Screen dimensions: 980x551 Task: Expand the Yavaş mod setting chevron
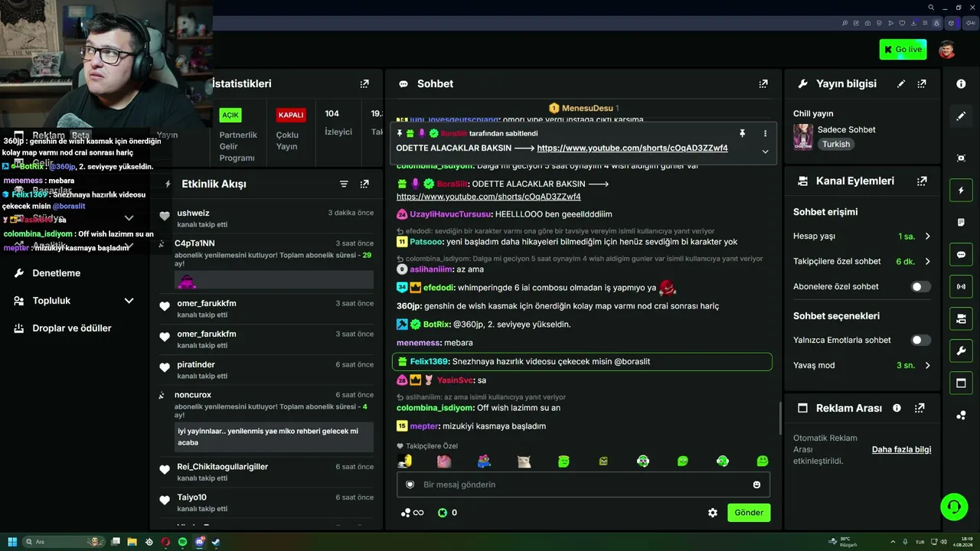pyautogui.click(x=927, y=366)
